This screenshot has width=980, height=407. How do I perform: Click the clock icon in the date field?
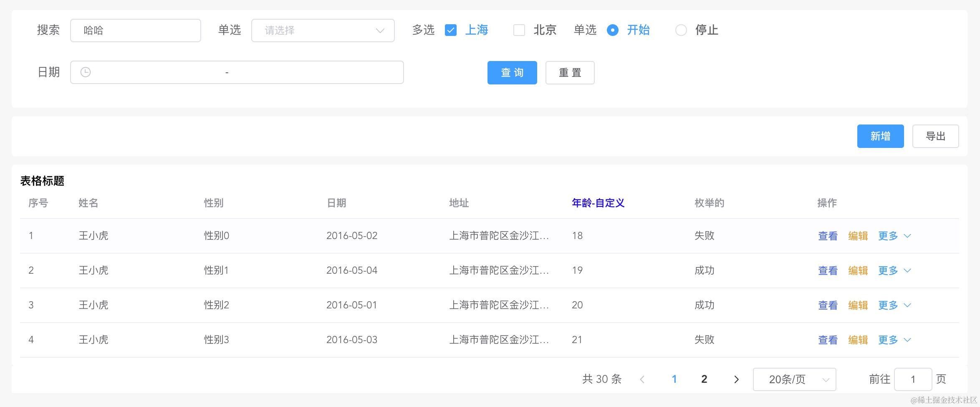pyautogui.click(x=86, y=72)
